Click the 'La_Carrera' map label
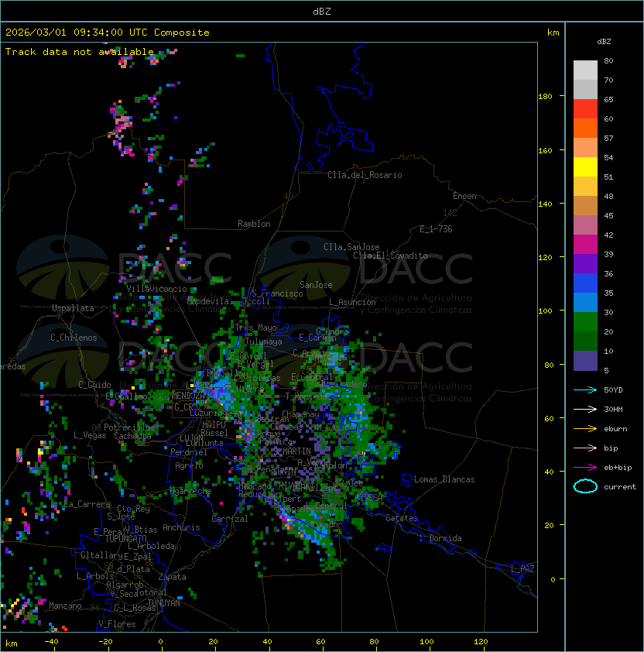Image resolution: width=644 pixels, height=652 pixels. (87, 504)
